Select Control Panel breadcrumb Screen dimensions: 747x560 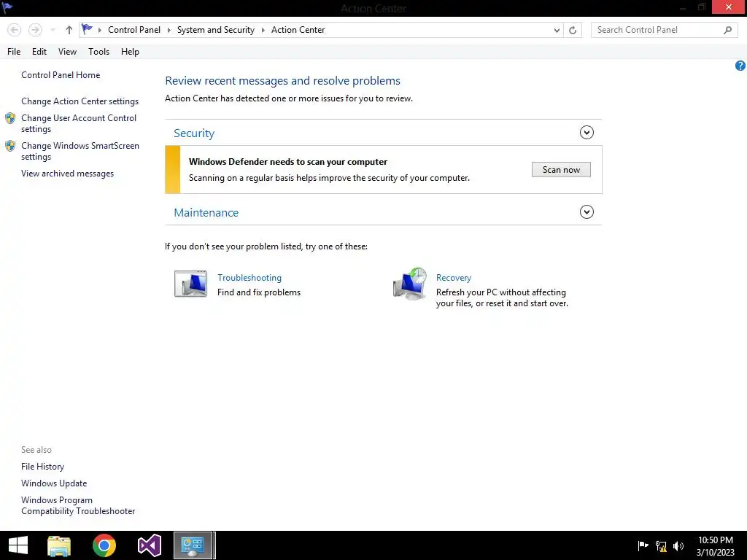click(x=134, y=29)
